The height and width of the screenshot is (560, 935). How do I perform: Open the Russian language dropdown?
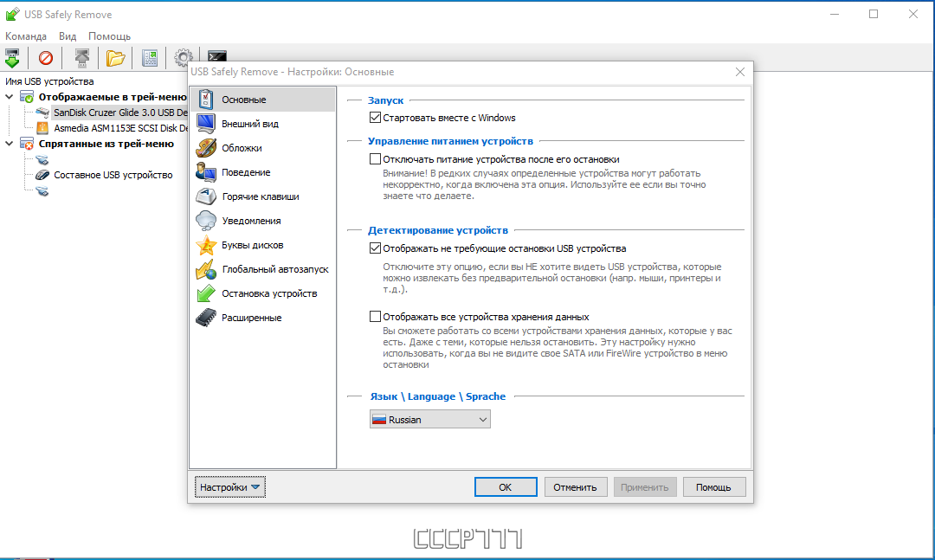[x=430, y=419]
